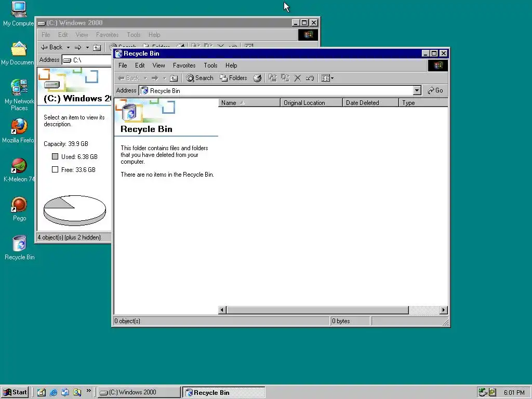Open the Edit menu in Recycle Bin
The image size is (532, 399).
point(140,65)
